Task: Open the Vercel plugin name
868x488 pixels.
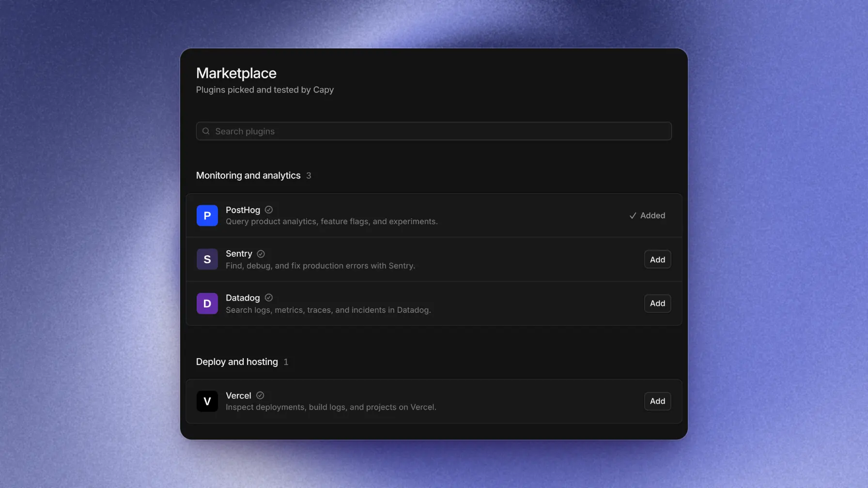Action: (238, 396)
